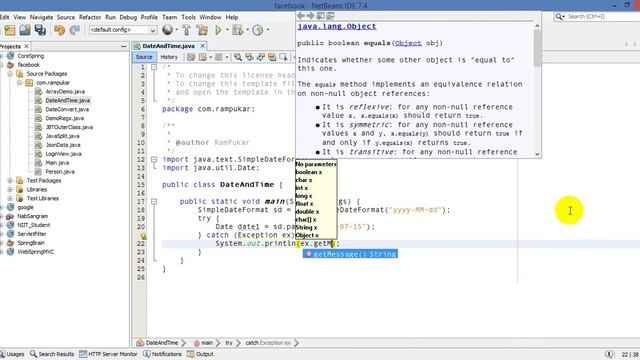Image resolution: width=640 pixels, height=360 pixels.
Task: Select the WebSpringMVC project node
Action: pos(36,252)
